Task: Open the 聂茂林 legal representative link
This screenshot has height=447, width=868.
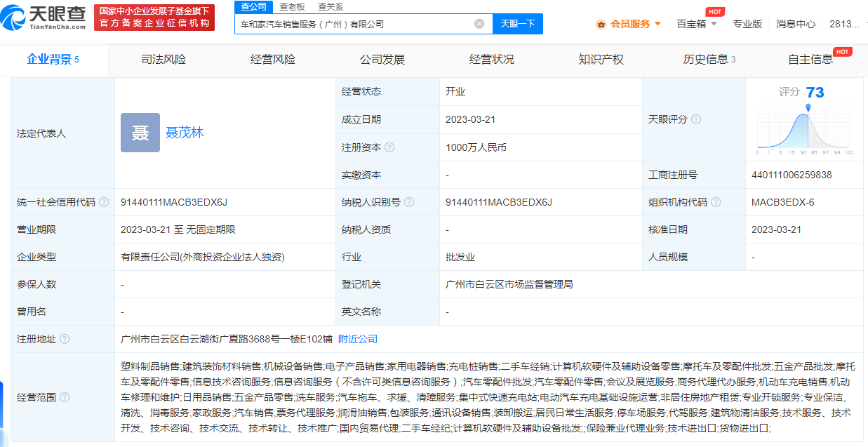Action: pyautogui.click(x=185, y=133)
